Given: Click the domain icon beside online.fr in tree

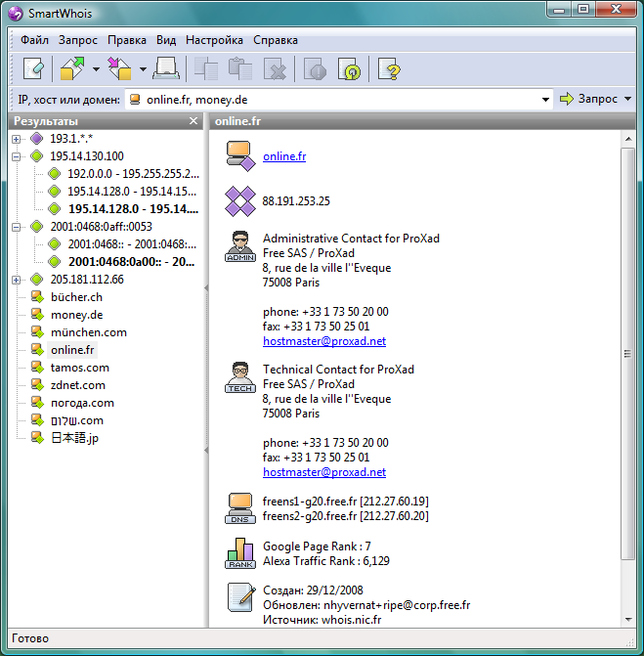Looking at the screenshot, I should 37,350.
